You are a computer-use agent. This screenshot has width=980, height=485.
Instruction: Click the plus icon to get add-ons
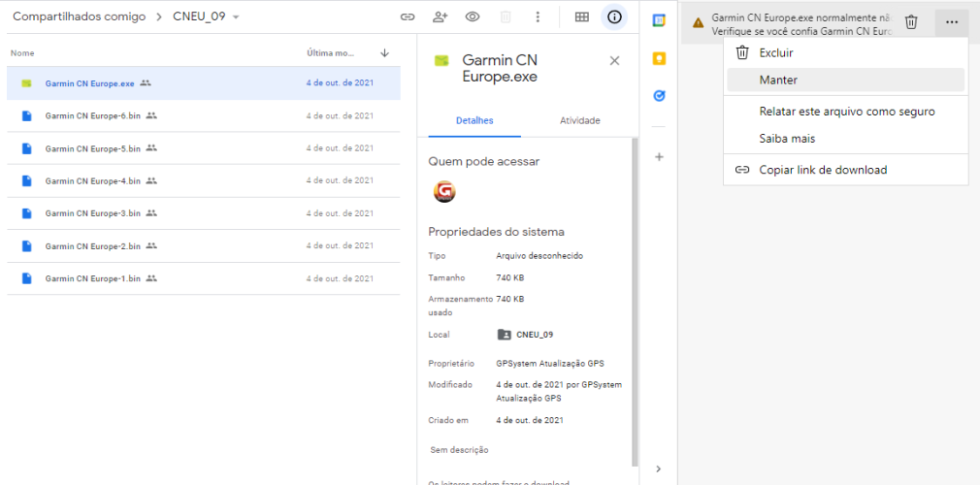(658, 157)
